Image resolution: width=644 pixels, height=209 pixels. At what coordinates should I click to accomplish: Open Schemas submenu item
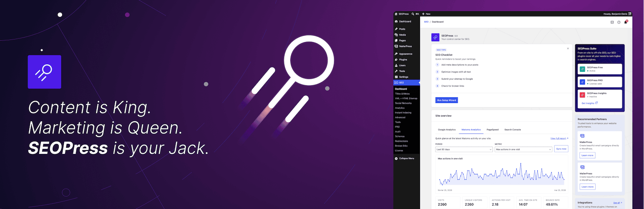(400, 136)
